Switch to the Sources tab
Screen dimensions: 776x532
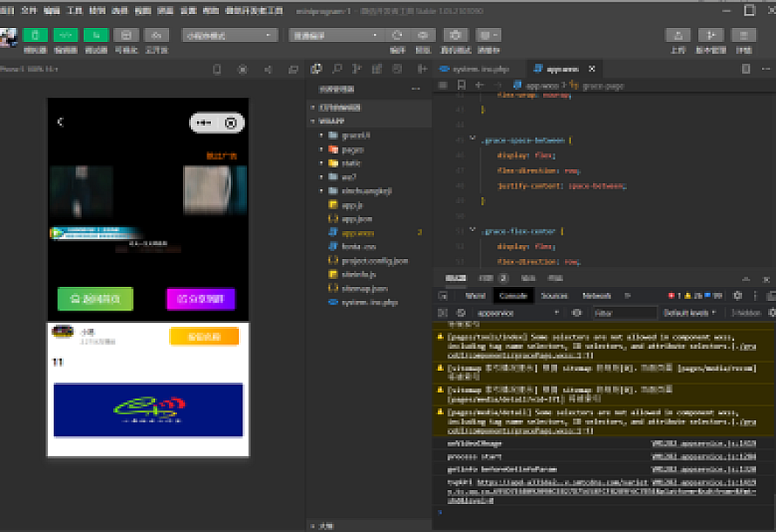coord(554,296)
